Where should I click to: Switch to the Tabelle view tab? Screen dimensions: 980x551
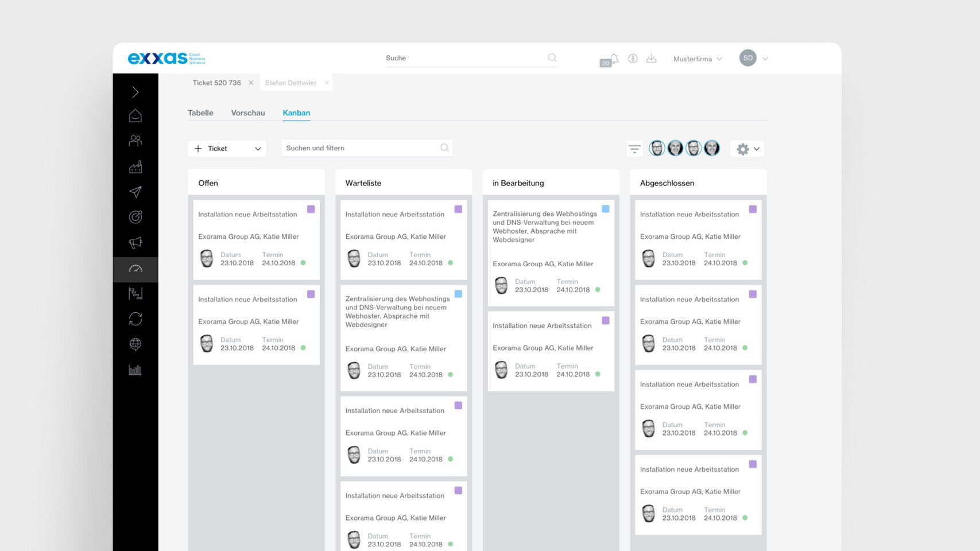pyautogui.click(x=200, y=113)
